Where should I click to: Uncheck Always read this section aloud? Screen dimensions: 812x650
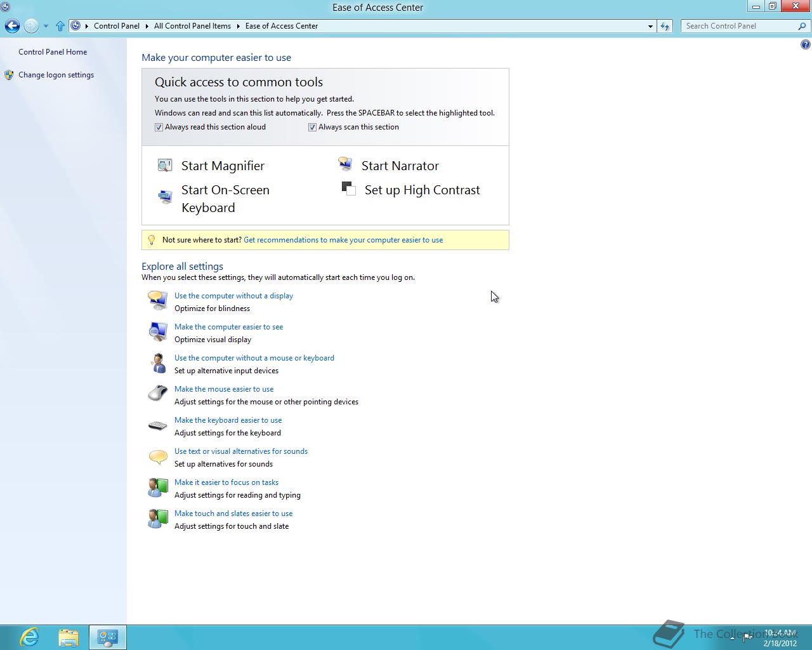pyautogui.click(x=159, y=127)
